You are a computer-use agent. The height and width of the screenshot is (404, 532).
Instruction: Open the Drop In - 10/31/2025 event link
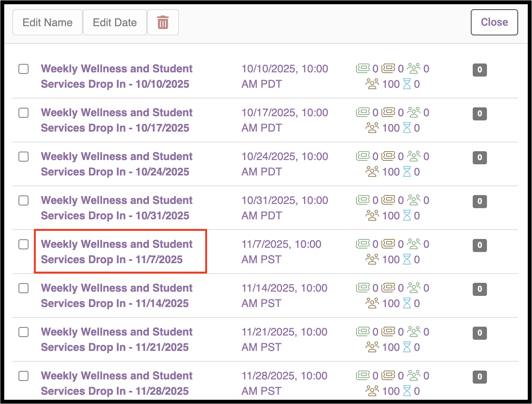pyautogui.click(x=117, y=208)
